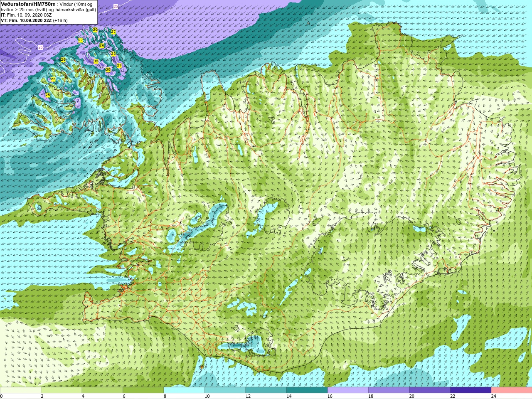This screenshot has width=532, height=399.
Task: Select the 6–8 m/s dark green legend segment
Action: click(x=143, y=390)
